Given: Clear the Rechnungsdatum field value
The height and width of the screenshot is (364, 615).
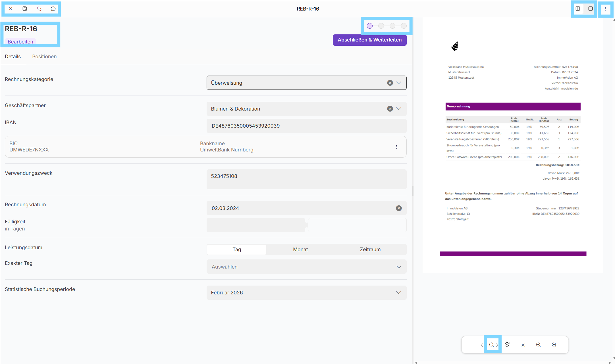Looking at the screenshot, I should [x=399, y=208].
